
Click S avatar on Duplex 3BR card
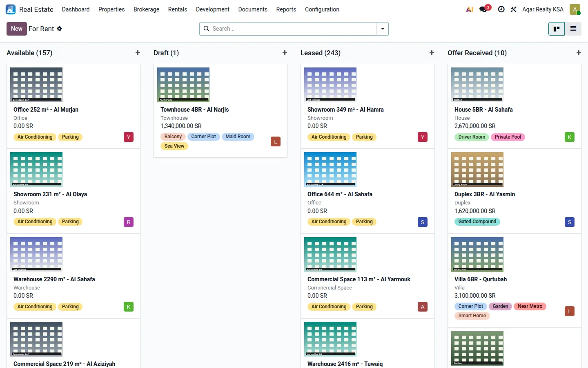(570, 222)
